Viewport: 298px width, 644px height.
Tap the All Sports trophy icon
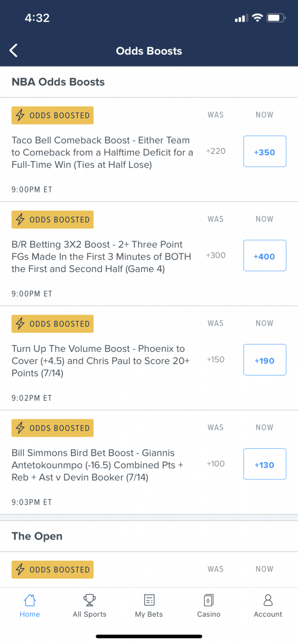coord(89,600)
